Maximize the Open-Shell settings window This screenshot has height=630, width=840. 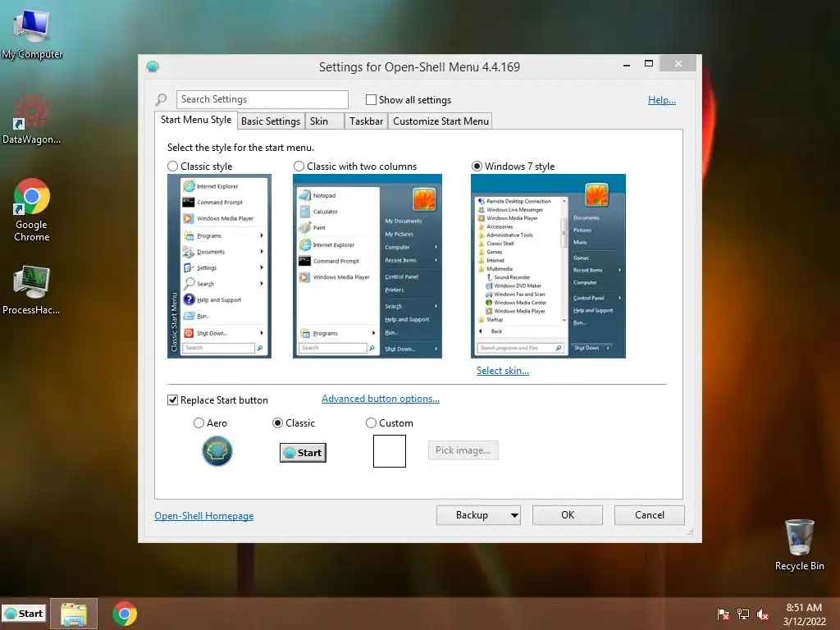(649, 64)
